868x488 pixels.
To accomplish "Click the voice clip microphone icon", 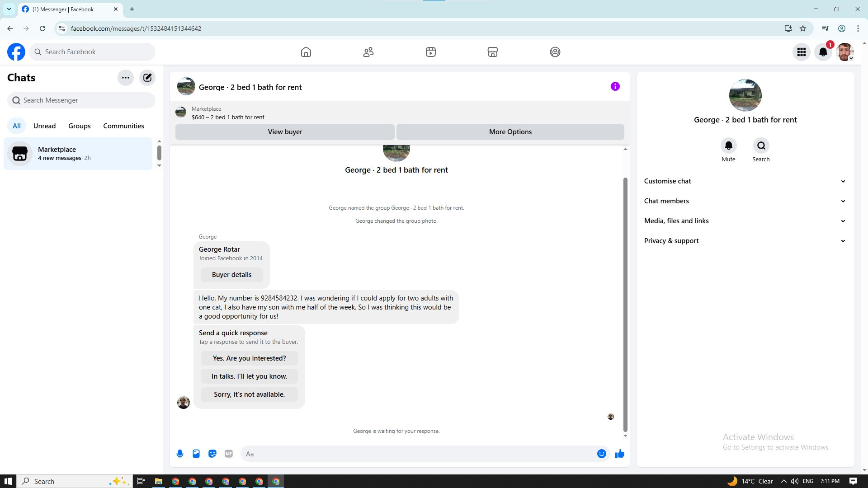I will pyautogui.click(x=180, y=454).
